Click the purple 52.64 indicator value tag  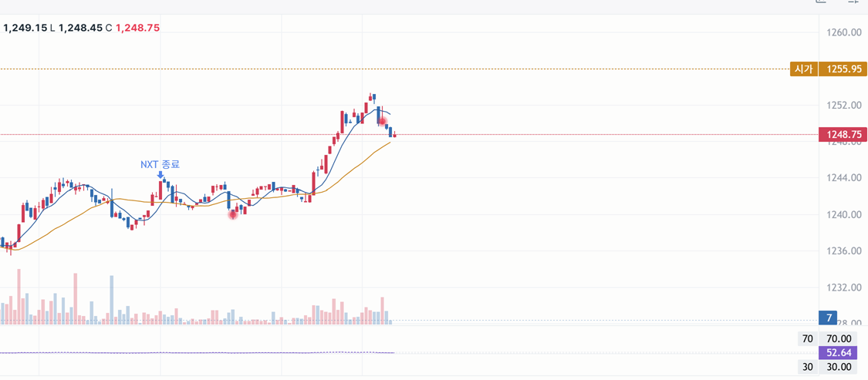pyautogui.click(x=838, y=353)
